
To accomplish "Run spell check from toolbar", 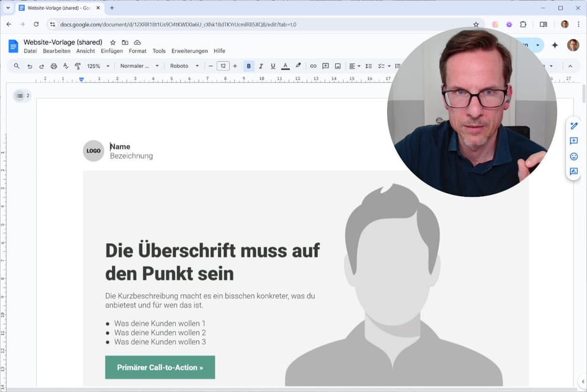I will (66, 66).
